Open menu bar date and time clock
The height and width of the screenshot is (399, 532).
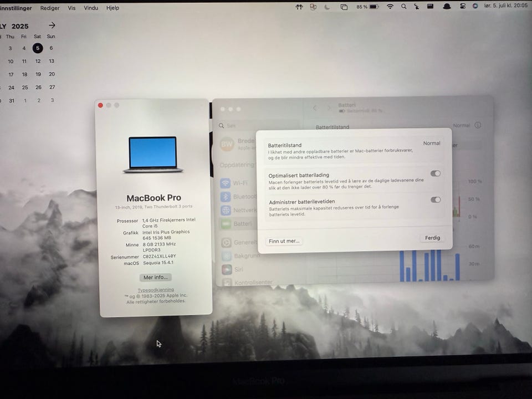(505, 6)
